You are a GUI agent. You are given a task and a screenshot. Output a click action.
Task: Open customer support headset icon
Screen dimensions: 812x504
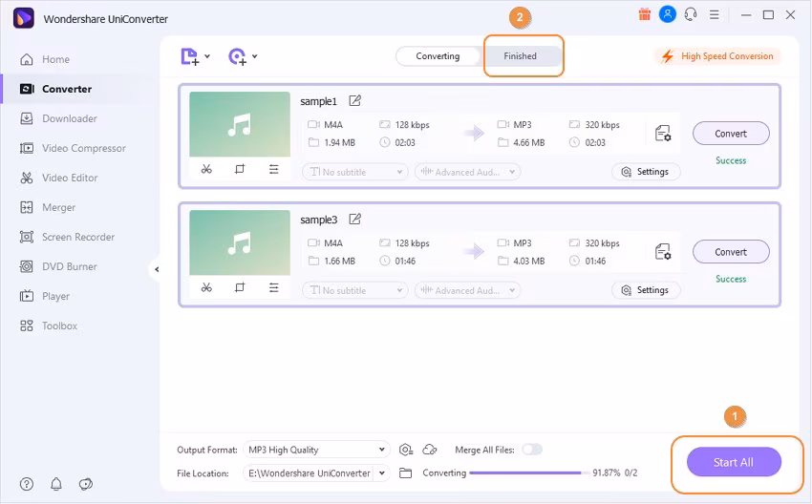691,14
